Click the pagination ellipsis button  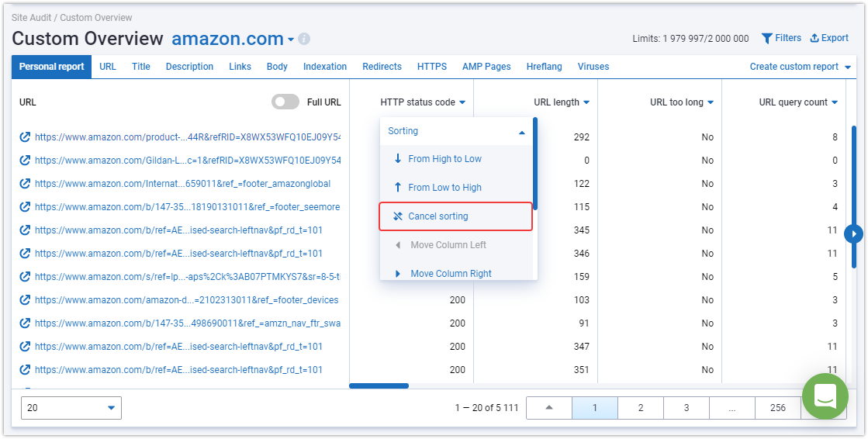click(732, 408)
